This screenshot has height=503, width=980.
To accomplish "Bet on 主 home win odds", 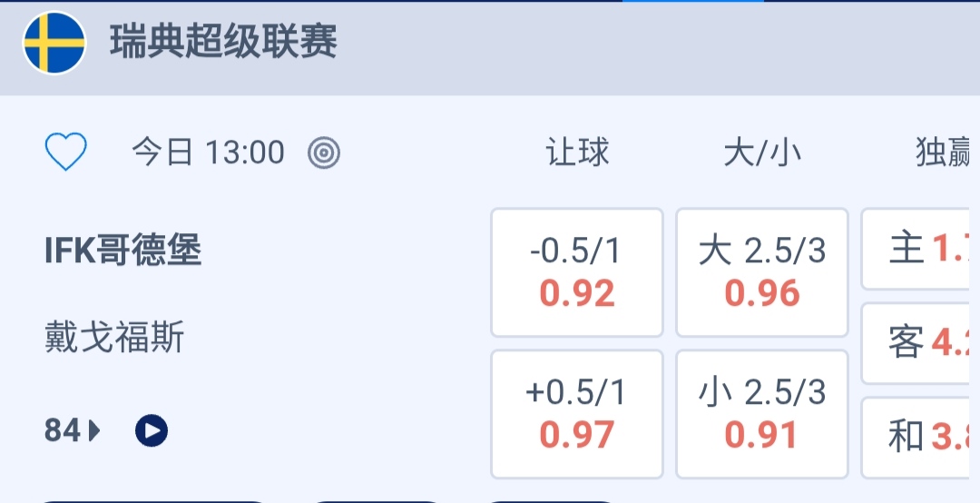I will [x=922, y=249].
